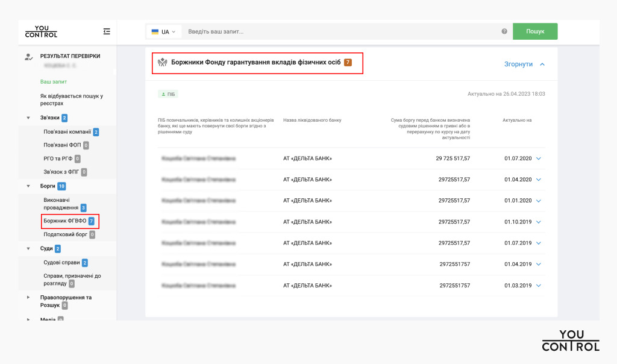This screenshot has width=617, height=364.
Task: Click the orange count badge 7 in heading
Action: click(x=348, y=62)
